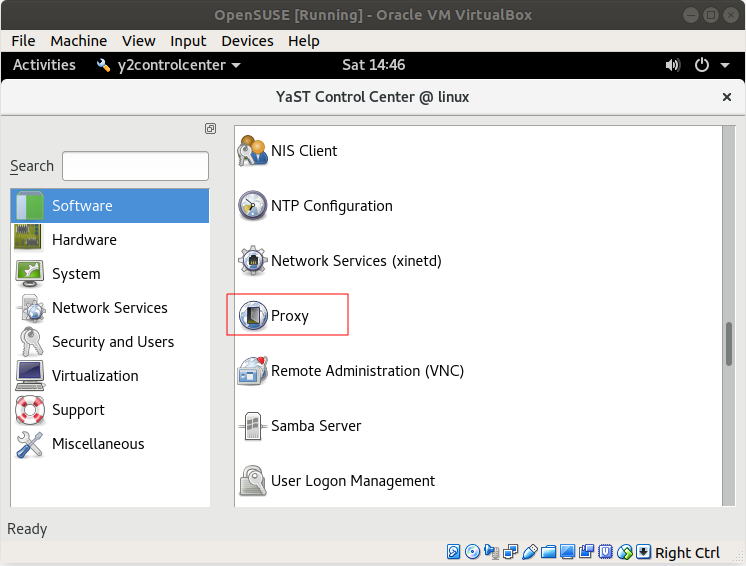
Task: Click the VirtualBox CPU chip icon
Action: 605,552
